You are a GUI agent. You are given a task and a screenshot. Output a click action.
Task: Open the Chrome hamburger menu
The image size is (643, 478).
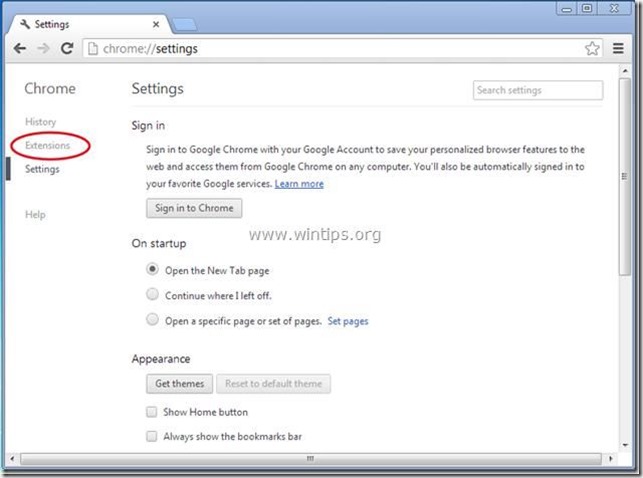618,48
